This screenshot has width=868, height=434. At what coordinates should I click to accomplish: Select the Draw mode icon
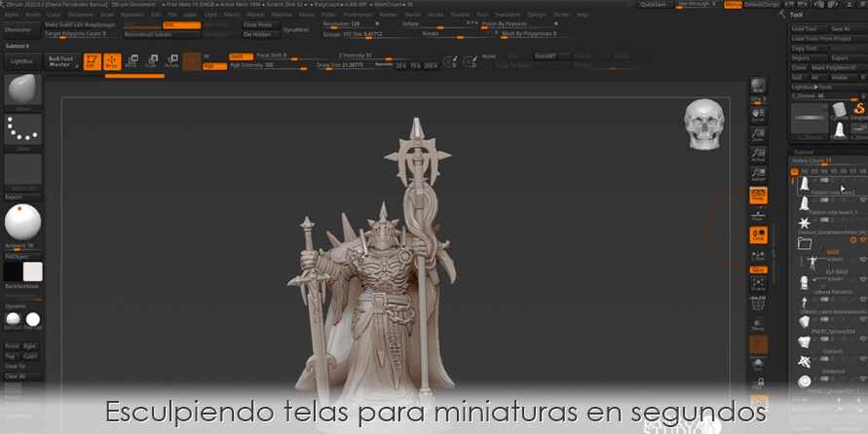click(112, 61)
